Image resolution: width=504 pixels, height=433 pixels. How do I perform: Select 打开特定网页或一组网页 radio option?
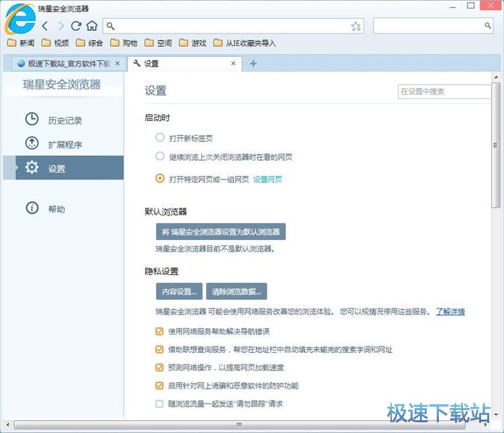coord(160,178)
